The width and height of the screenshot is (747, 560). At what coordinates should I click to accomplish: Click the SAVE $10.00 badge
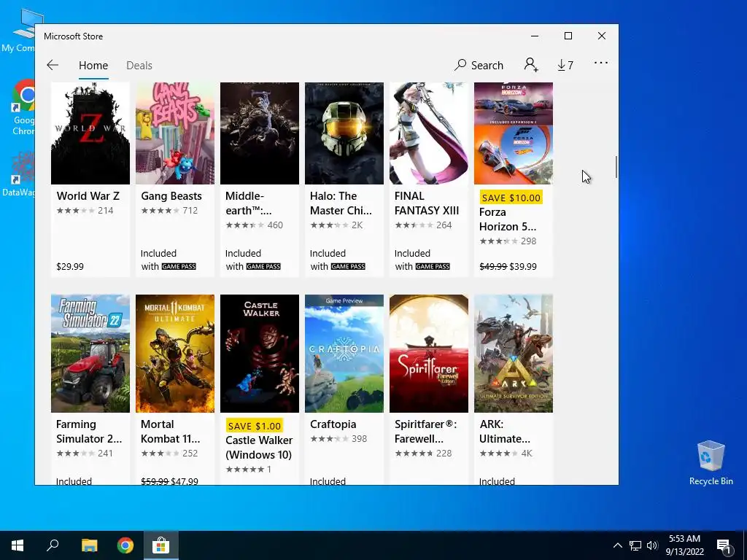511,198
